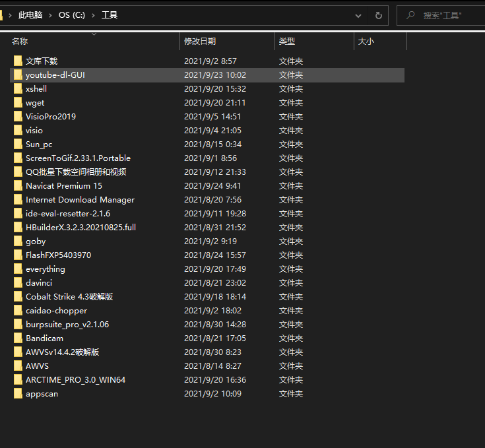Select the VisioPro2019 folder name
Image resolution: width=485 pixels, height=448 pixels.
coord(51,117)
